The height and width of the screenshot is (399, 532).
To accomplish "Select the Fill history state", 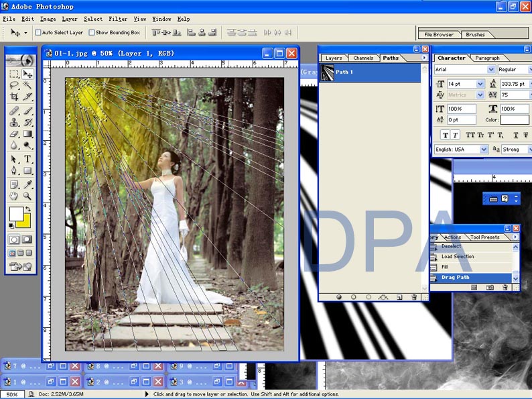I will [x=471, y=267].
